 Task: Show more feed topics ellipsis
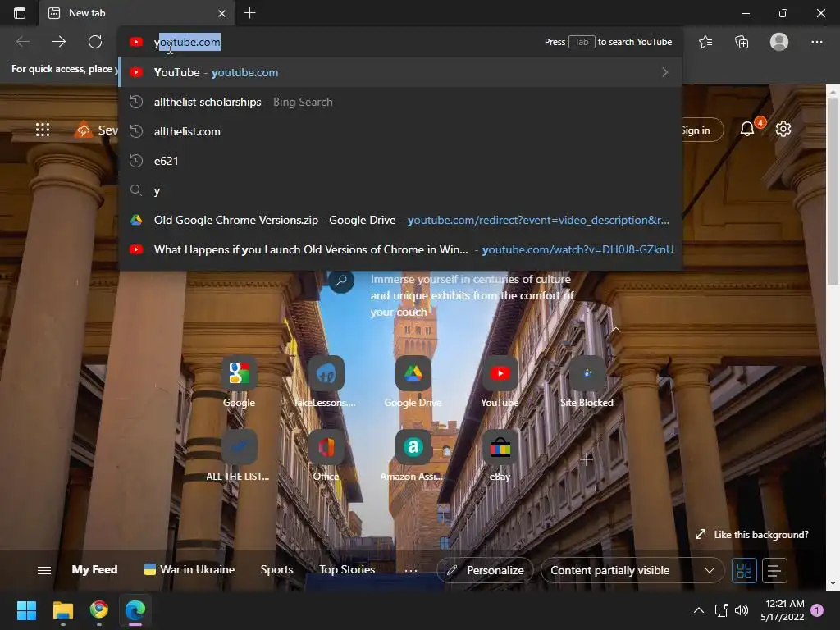tap(411, 570)
